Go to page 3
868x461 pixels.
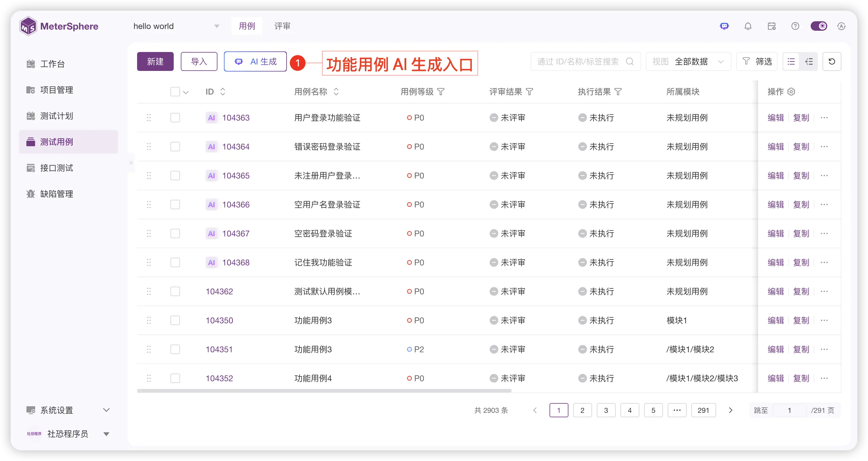click(x=606, y=410)
